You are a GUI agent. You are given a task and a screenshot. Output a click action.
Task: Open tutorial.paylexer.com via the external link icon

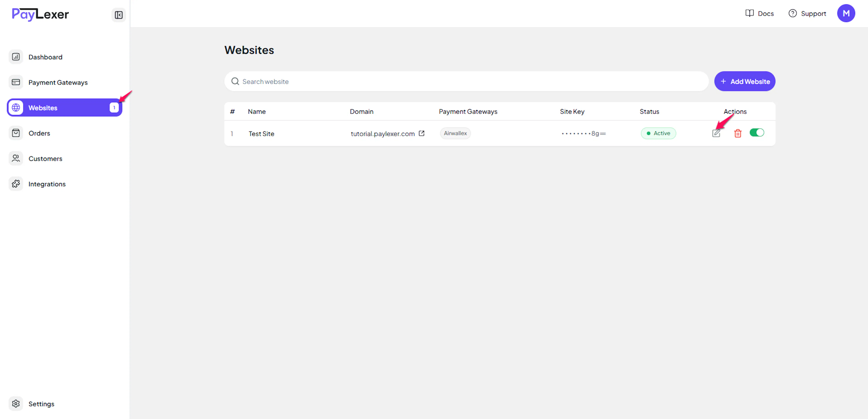tap(421, 133)
